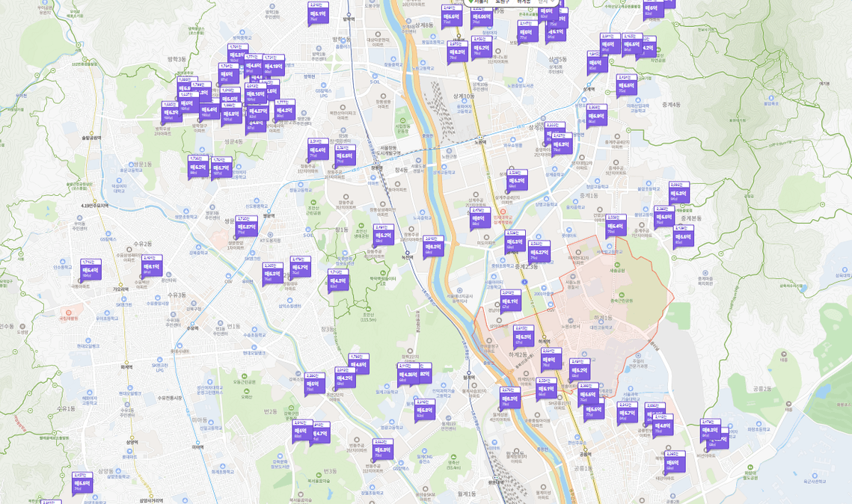
Task: Click the 하계1동 district label
Action: click(603, 318)
